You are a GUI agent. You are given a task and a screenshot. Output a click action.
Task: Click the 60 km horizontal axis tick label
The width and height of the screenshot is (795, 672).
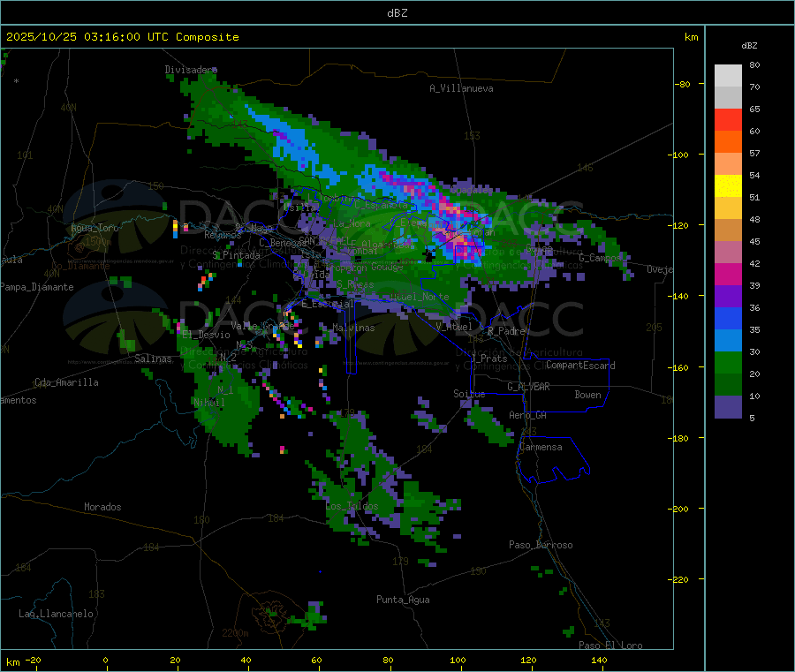point(316,661)
